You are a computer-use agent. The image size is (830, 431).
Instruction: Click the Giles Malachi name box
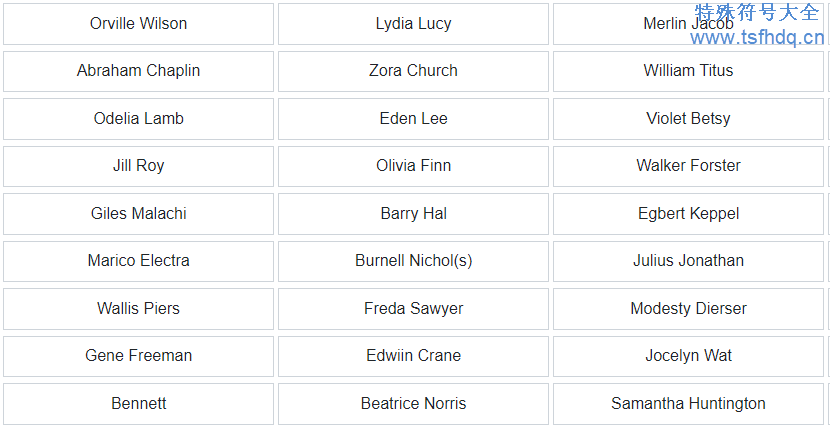[138, 214]
